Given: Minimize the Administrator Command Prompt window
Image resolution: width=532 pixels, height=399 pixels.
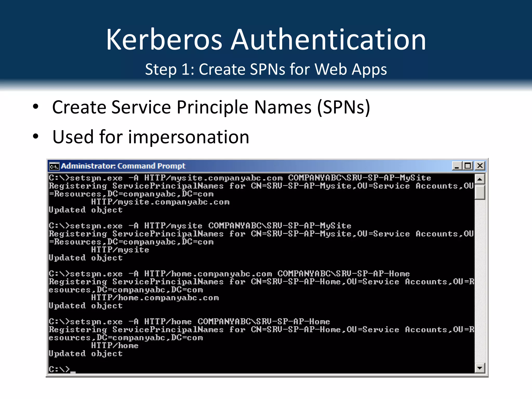Looking at the screenshot, I should click(457, 166).
